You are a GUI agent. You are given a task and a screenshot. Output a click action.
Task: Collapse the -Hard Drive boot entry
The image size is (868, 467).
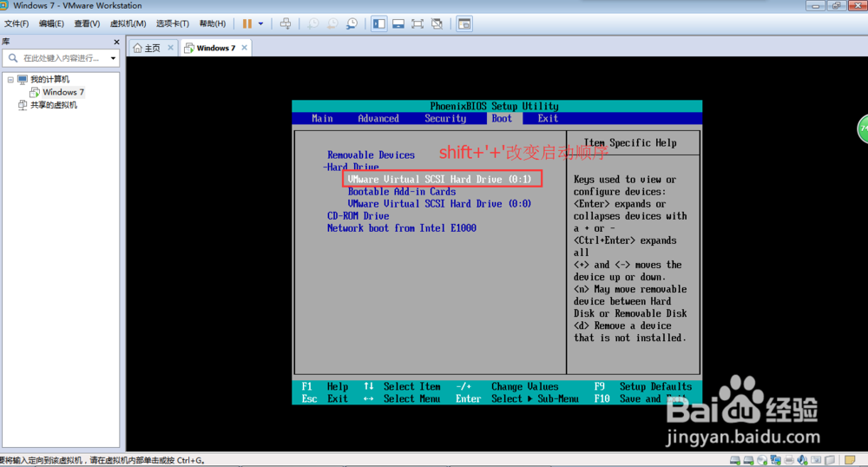coord(351,167)
